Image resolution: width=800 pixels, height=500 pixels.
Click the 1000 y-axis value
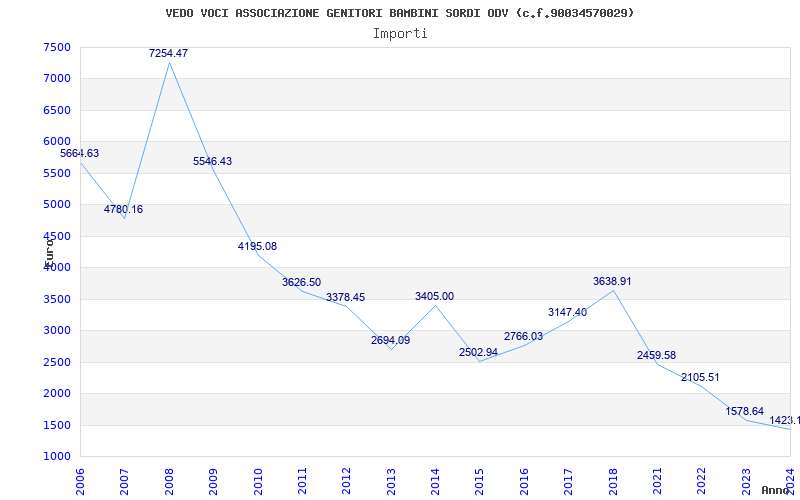click(x=57, y=456)
